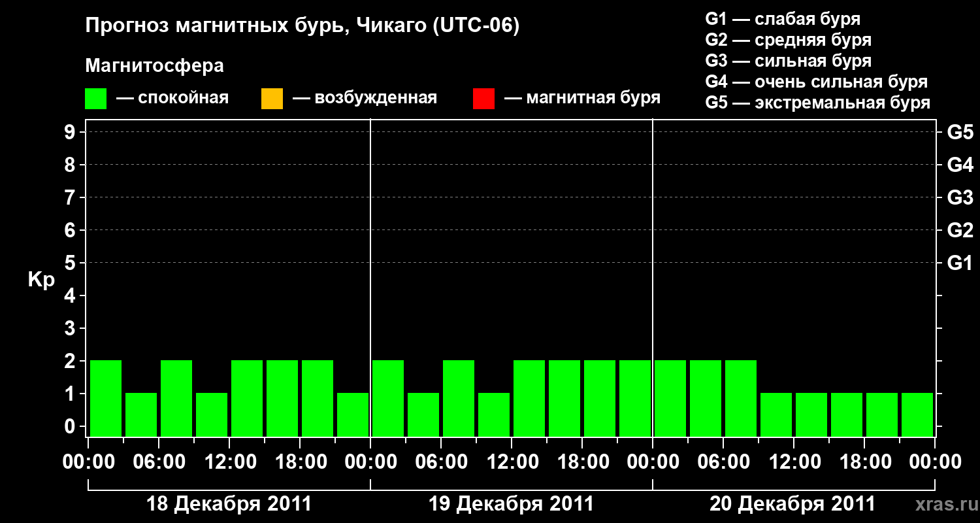
Task: Click the 19 Декабря 00:00–03:00 bar
Action: pyautogui.click(x=388, y=398)
